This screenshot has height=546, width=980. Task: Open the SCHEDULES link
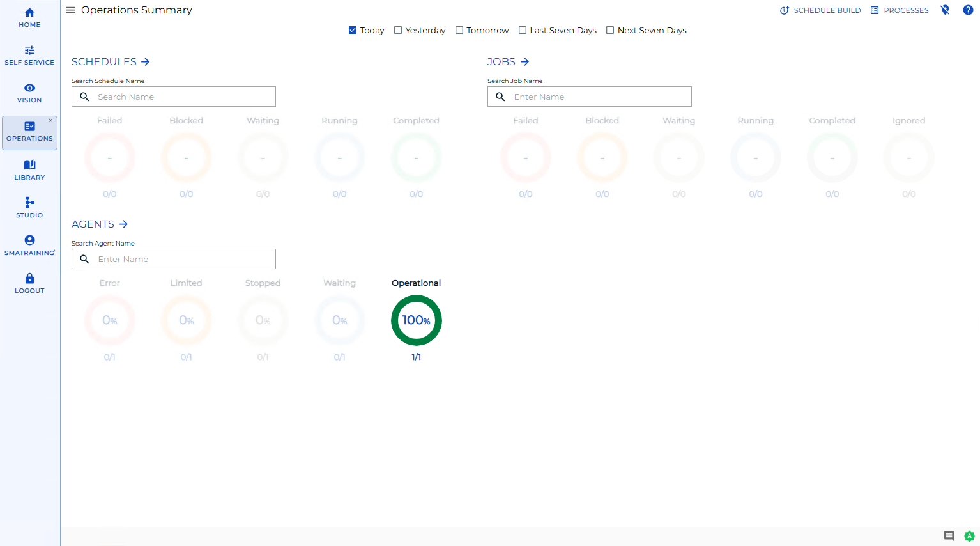pyautogui.click(x=111, y=61)
